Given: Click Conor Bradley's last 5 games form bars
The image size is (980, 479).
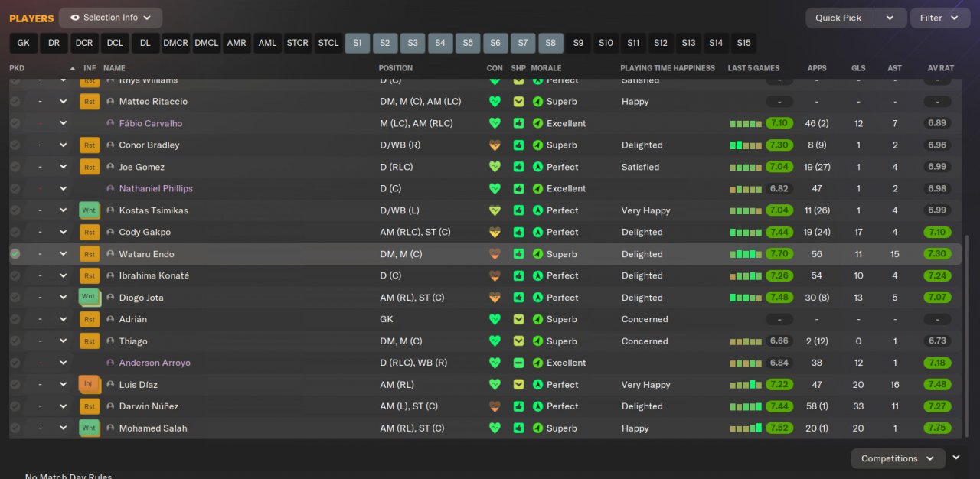Looking at the screenshot, I should [746, 145].
